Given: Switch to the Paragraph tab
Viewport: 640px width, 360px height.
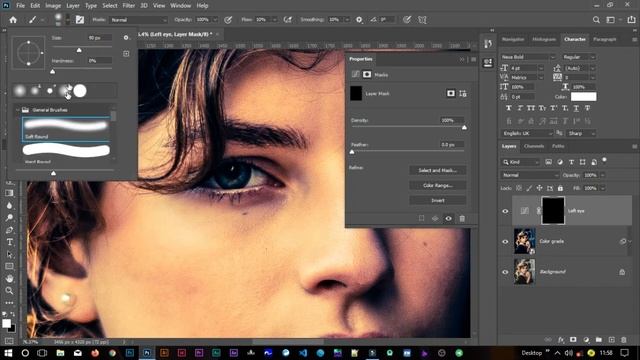Looking at the screenshot, I should [604, 39].
